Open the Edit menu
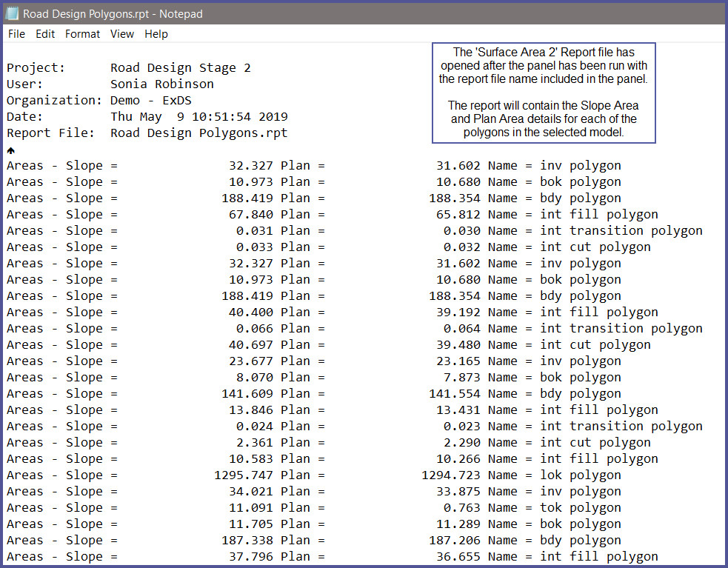Viewport: 728px width, 568px height. pos(45,34)
